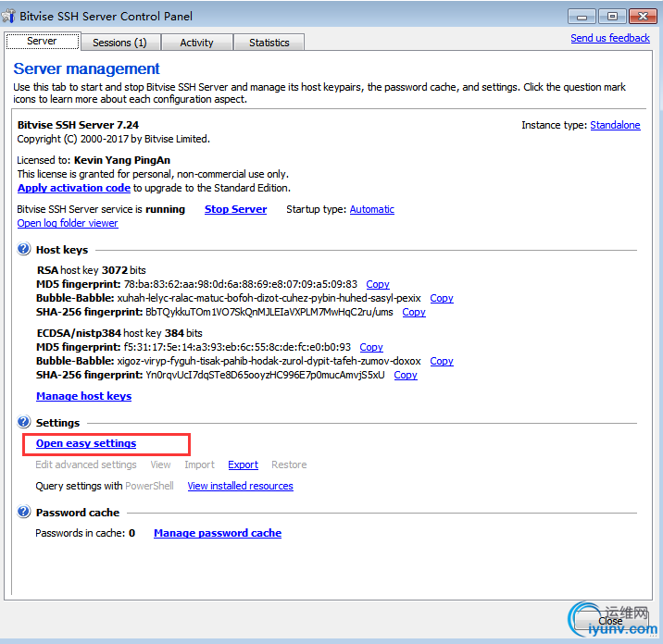The height and width of the screenshot is (644, 663).
Task: Click the grayed 'View' settings text
Action: pos(160,464)
